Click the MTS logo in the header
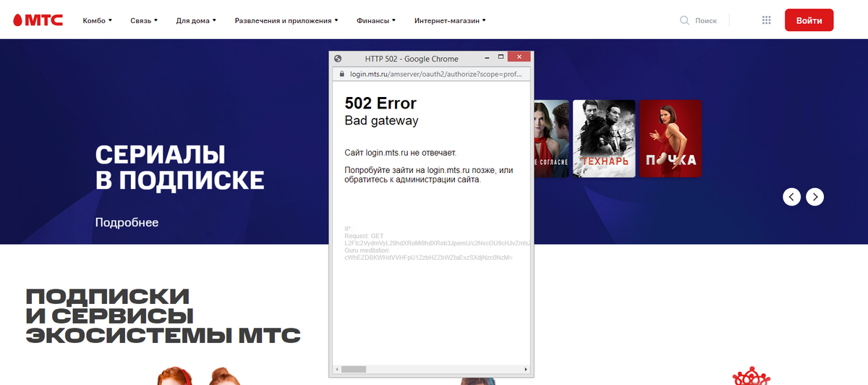The image size is (868, 385). pyautogui.click(x=38, y=20)
